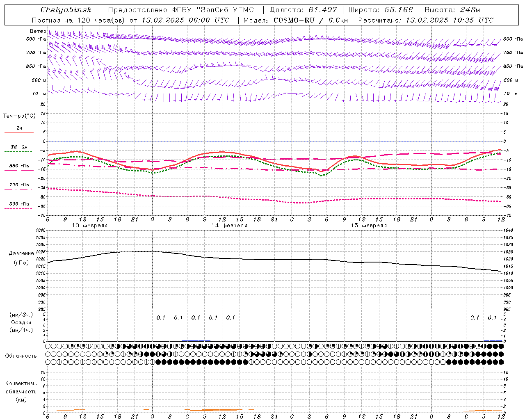525x420 pixels.
Task: Click the right '10 м' wind level label
Action: pos(511,94)
